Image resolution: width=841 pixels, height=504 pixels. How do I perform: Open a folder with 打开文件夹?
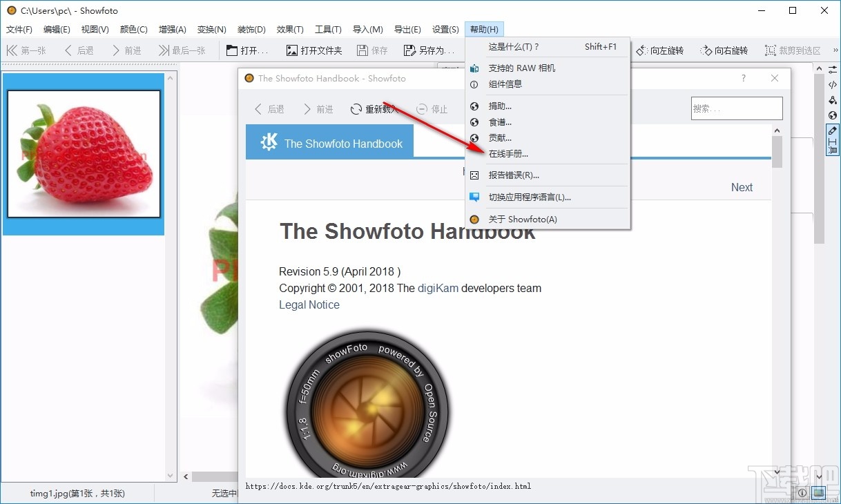point(314,50)
